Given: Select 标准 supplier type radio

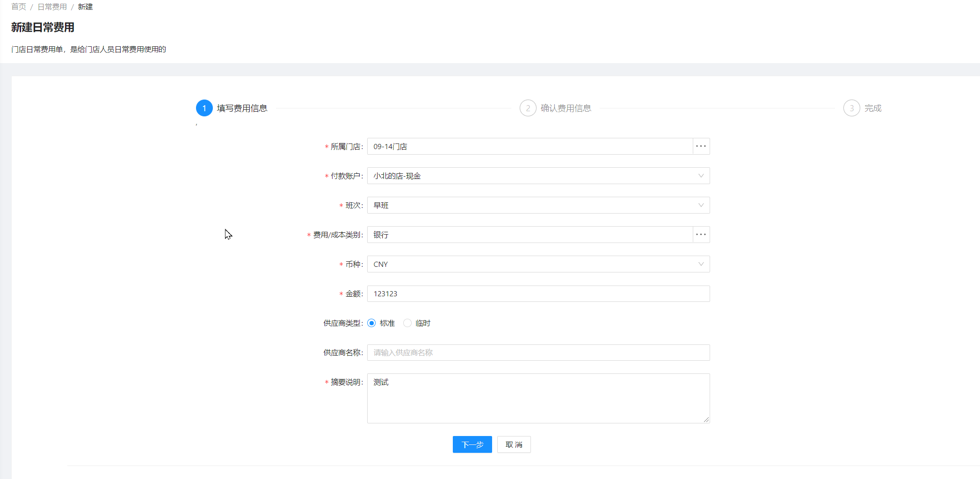Looking at the screenshot, I should coord(371,323).
